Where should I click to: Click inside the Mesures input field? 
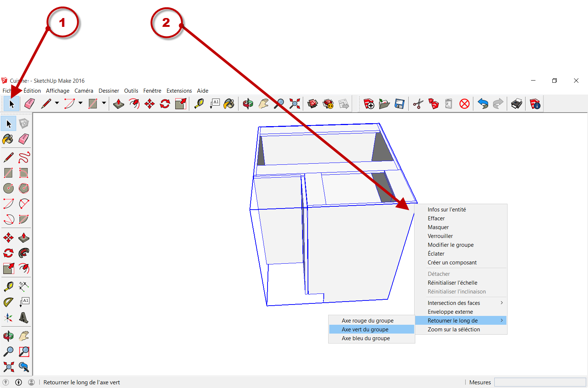(540, 382)
